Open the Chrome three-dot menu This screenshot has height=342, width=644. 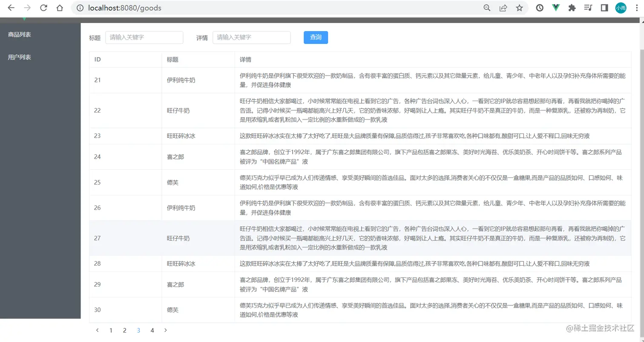[x=636, y=8]
